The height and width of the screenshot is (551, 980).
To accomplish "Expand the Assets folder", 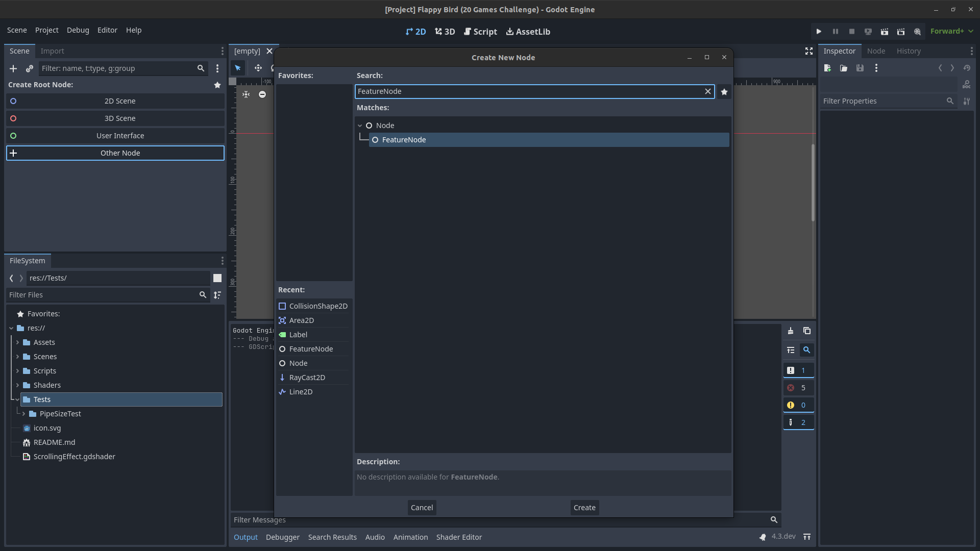I will click(x=17, y=342).
